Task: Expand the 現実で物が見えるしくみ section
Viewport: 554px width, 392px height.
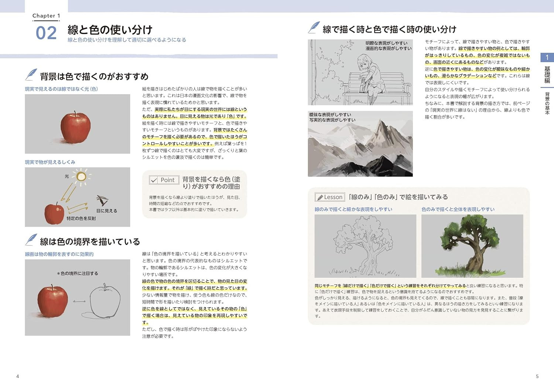Action: point(50,162)
